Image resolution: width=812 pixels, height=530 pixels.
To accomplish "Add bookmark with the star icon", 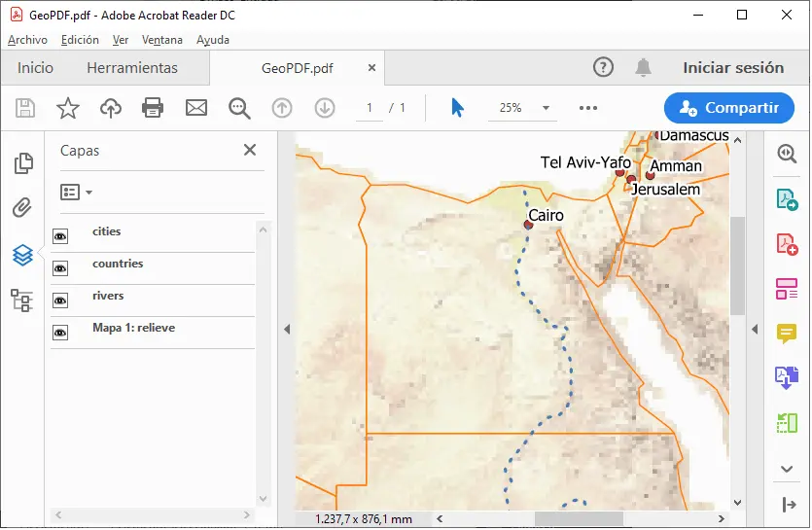I will [67, 108].
